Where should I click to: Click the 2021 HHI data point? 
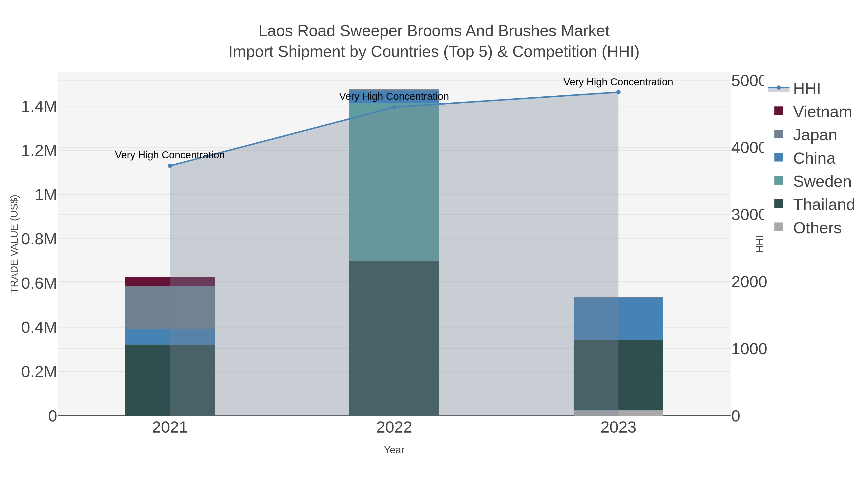click(170, 166)
